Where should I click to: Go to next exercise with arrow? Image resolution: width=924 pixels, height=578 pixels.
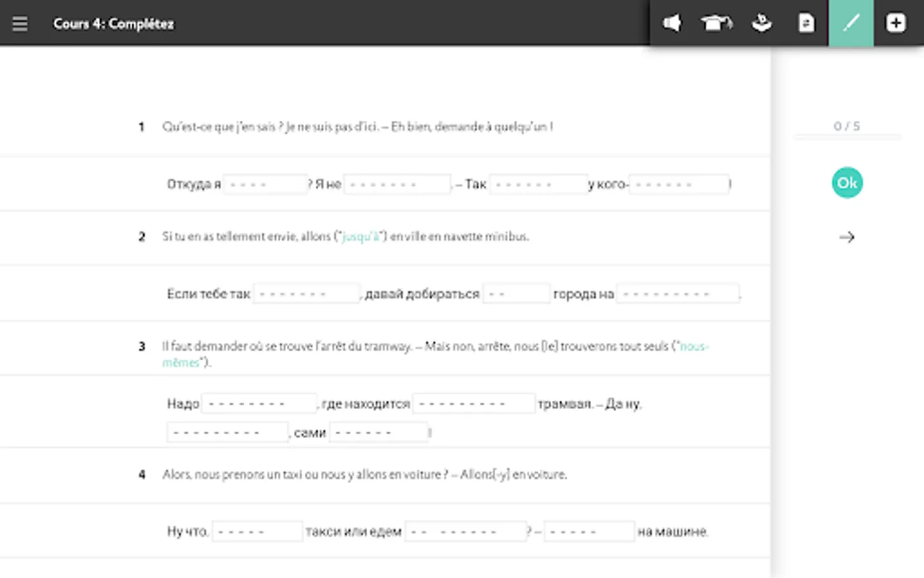point(847,238)
